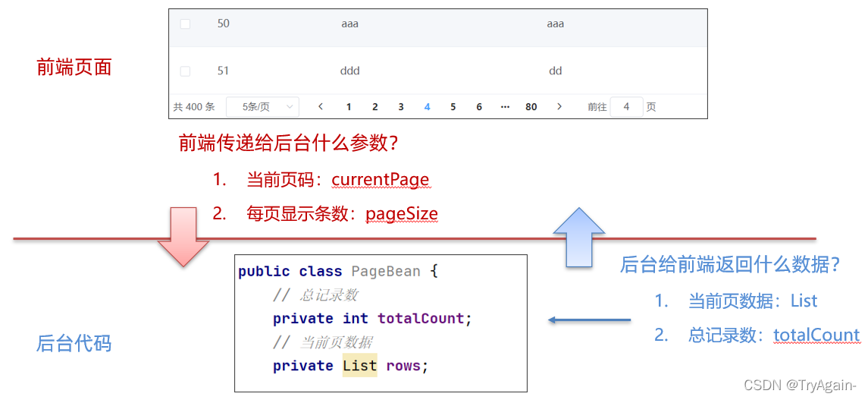The width and height of the screenshot is (868, 400).
Task: Jump forward using the ellipsis pager button
Action: (x=505, y=108)
